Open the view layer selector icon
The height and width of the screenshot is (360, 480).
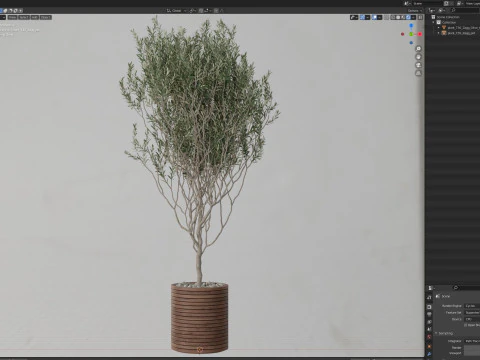tap(460, 3)
